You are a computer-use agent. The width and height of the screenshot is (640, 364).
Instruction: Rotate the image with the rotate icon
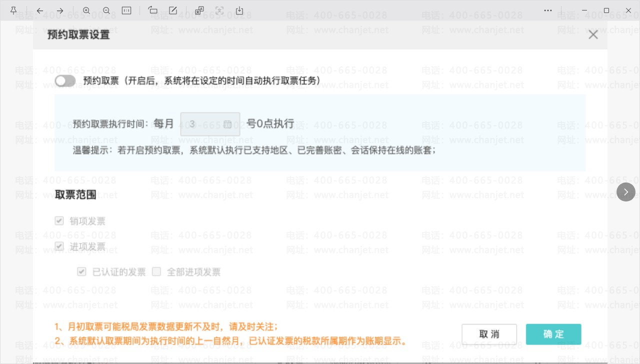pyautogui.click(x=153, y=10)
